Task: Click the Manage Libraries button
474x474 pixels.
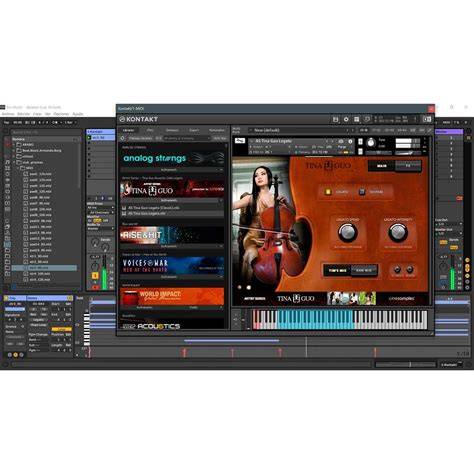Action: (140, 138)
